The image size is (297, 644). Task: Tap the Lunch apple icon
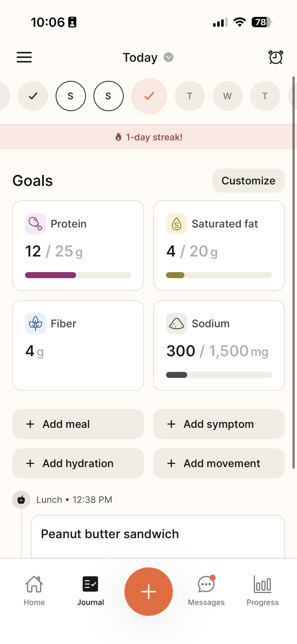21,499
